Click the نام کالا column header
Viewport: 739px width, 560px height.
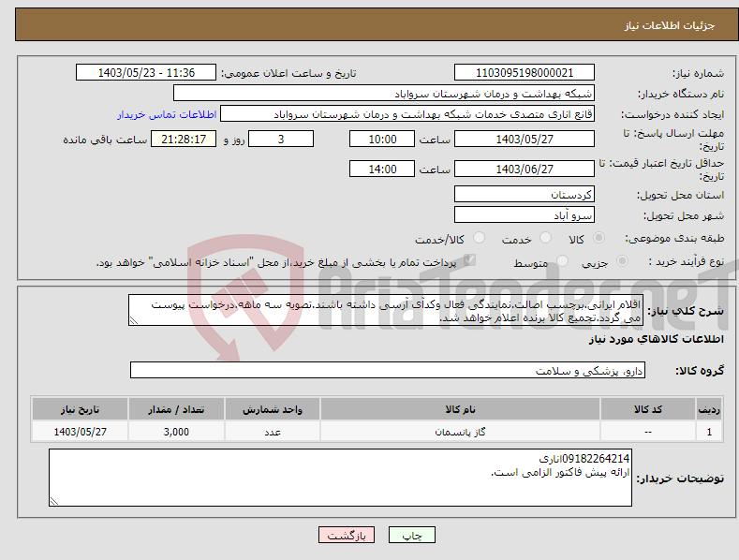tap(460, 409)
